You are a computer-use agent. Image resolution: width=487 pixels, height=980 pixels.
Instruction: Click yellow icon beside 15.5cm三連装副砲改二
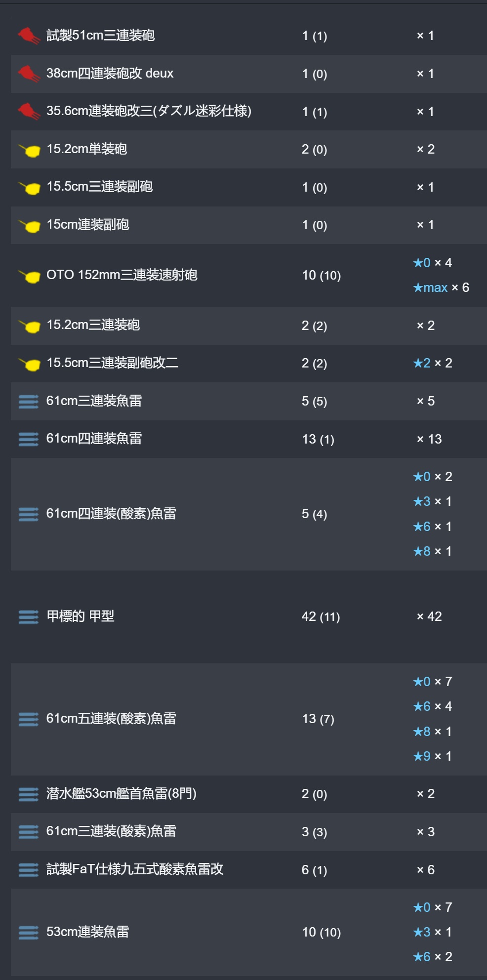(29, 364)
